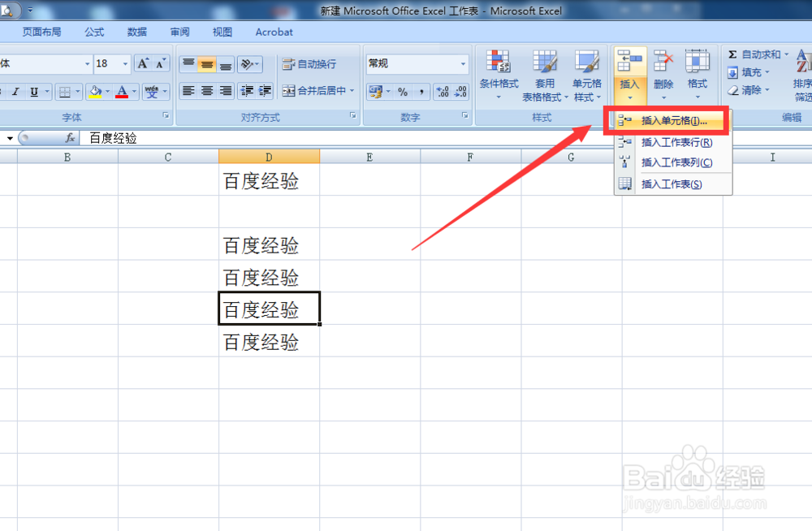The image size is (812, 531).
Task: Open 单元格样式 cell styles
Action: (587, 76)
